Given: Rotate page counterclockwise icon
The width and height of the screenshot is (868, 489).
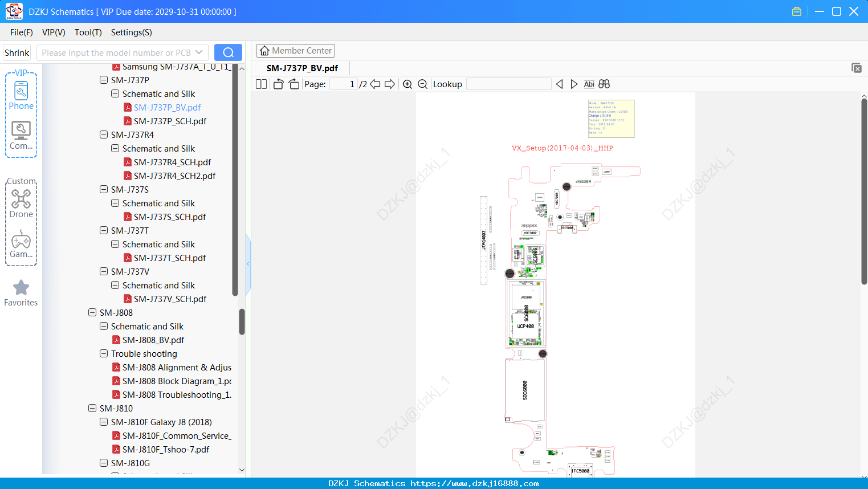Looking at the screenshot, I should click(278, 84).
